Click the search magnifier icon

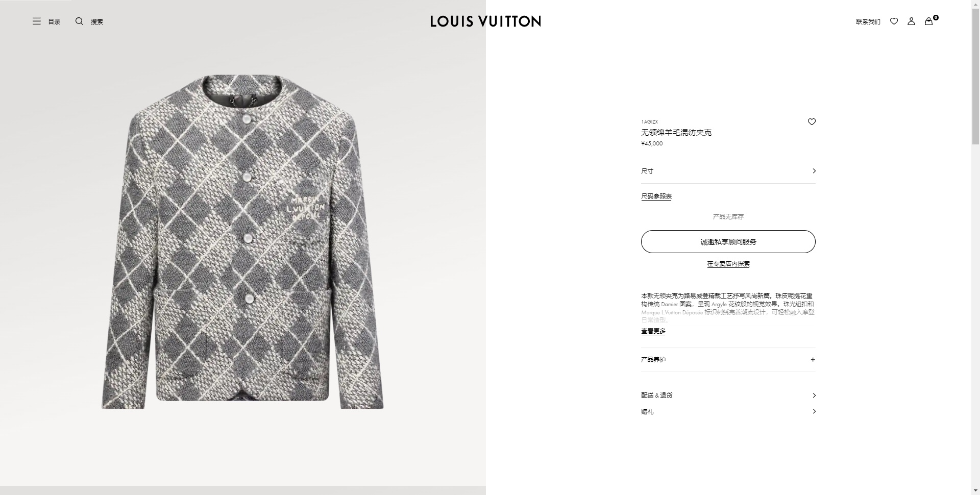[x=79, y=21]
